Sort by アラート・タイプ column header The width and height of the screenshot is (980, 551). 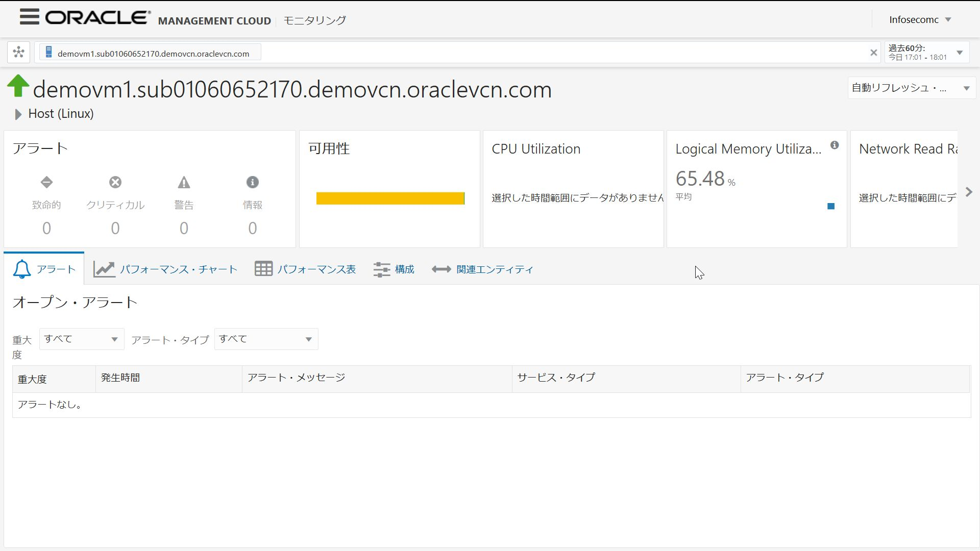855,379
